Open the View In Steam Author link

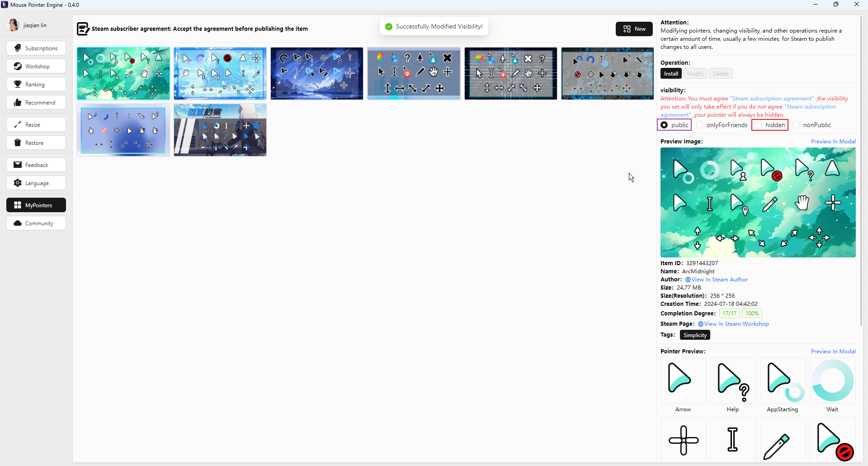(x=719, y=280)
